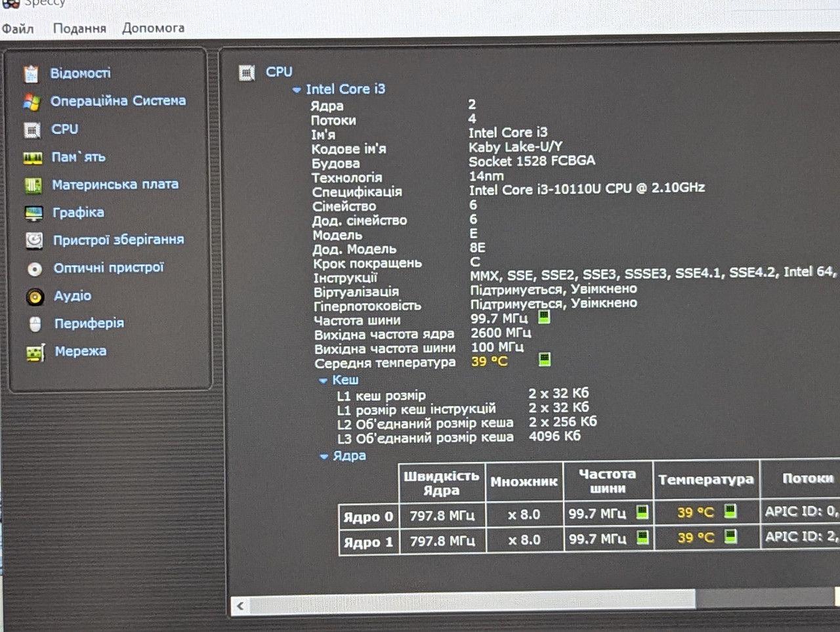This screenshot has height=632, width=840.
Task: Open the Подання menu
Action: click(79, 29)
